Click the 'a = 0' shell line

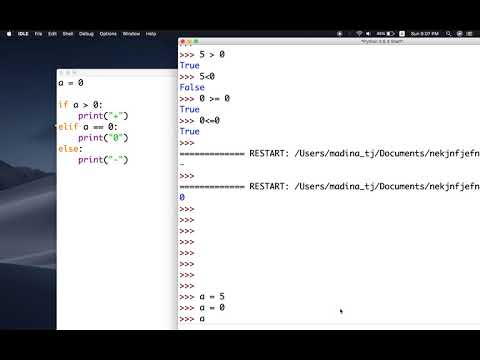[202, 307]
